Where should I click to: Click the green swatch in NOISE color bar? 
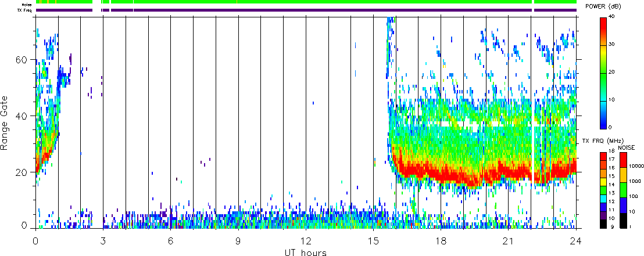click(623, 190)
